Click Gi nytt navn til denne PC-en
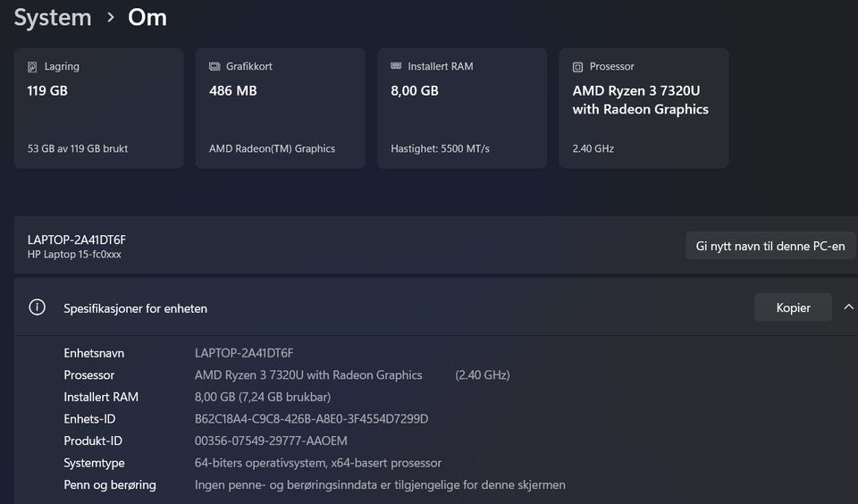858x504 pixels. (770, 246)
